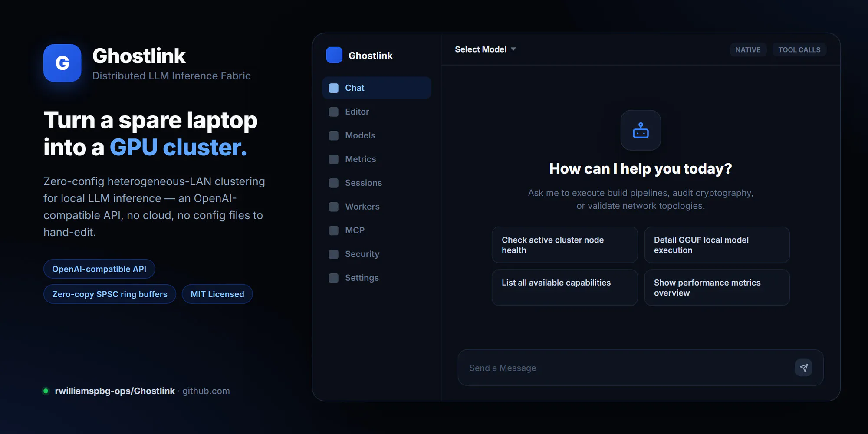Open the Select Model dropdown
868x434 pixels.
pos(485,49)
